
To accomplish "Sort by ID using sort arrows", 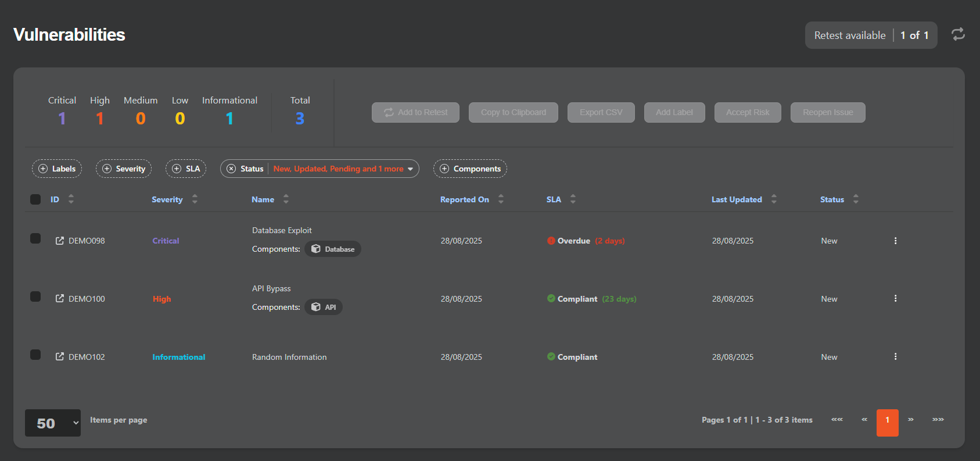I will [x=71, y=199].
